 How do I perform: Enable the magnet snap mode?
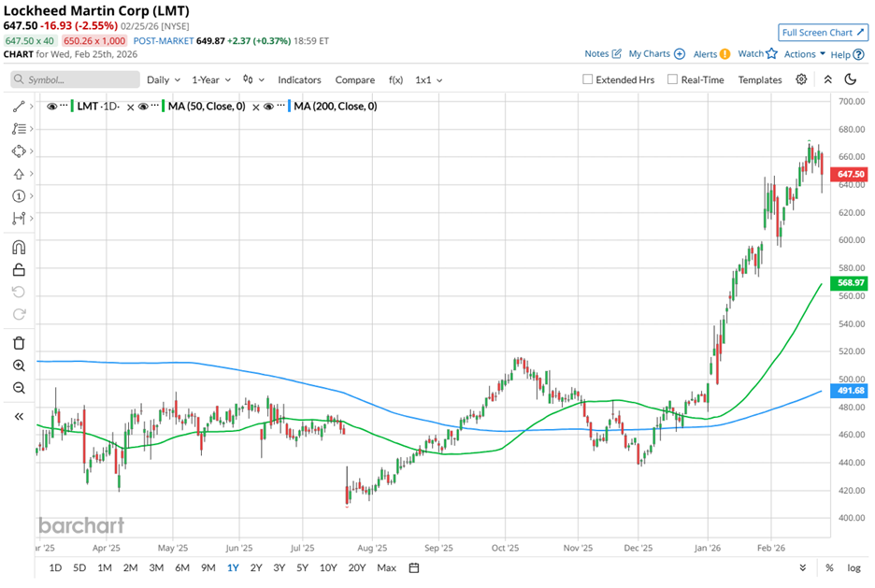pos(18,248)
